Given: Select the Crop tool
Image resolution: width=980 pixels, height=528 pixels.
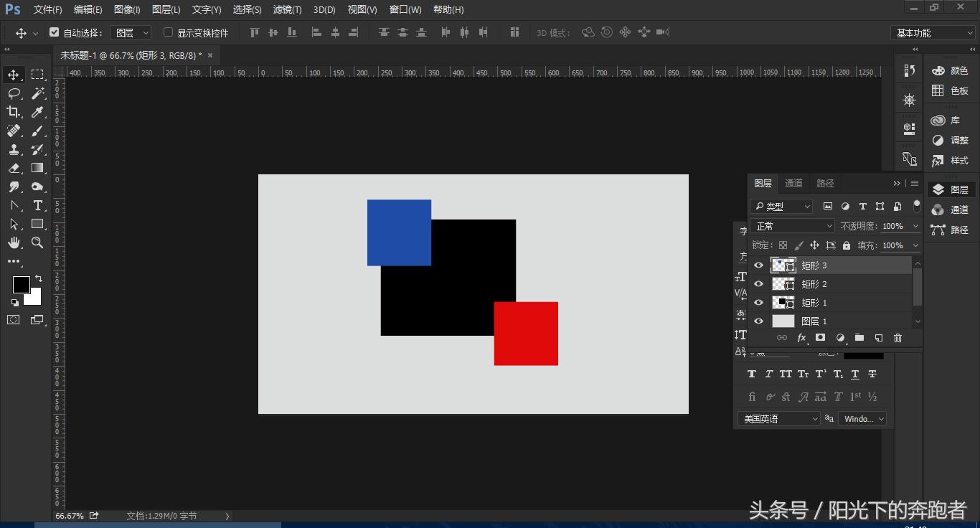Looking at the screenshot, I should tap(14, 112).
